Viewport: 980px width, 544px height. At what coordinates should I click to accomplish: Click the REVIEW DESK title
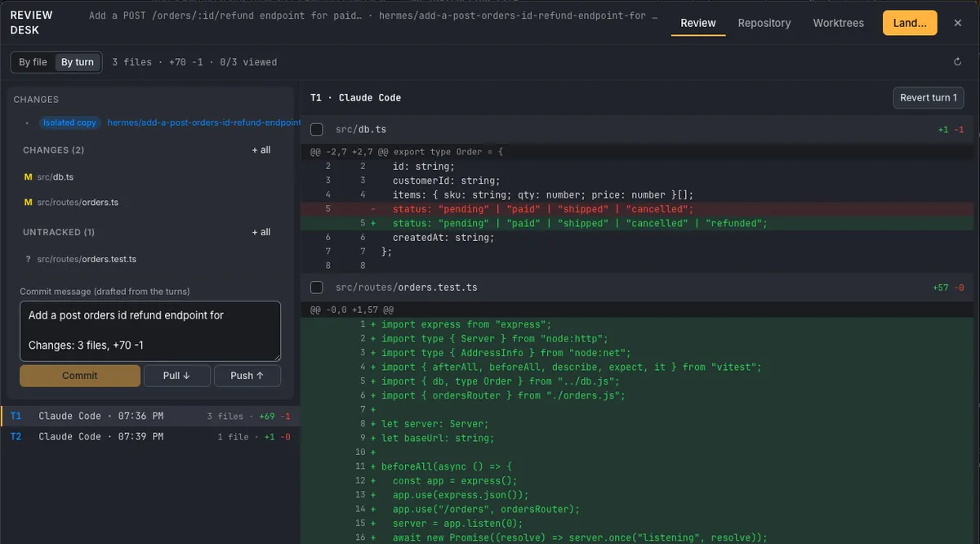(x=32, y=23)
